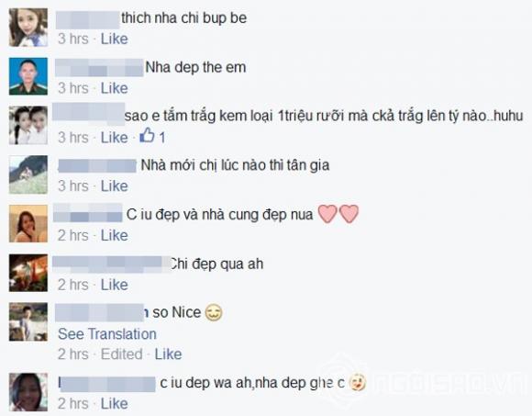Like the "C iu đẹp và nhà" comment
Screen dimensions: 532x416
point(115,235)
